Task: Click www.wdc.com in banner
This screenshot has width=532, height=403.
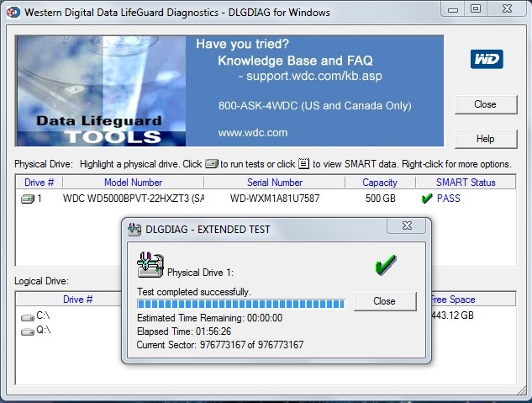Action: pos(253,132)
